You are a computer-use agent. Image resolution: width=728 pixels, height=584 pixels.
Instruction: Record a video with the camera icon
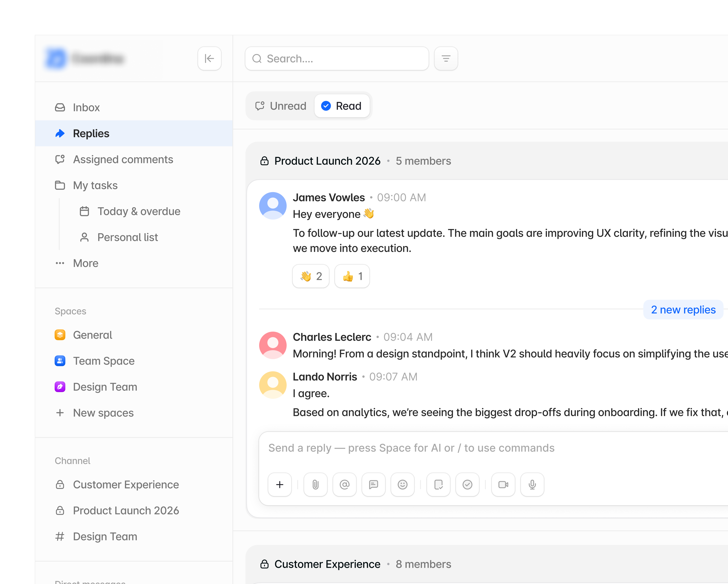tap(503, 485)
